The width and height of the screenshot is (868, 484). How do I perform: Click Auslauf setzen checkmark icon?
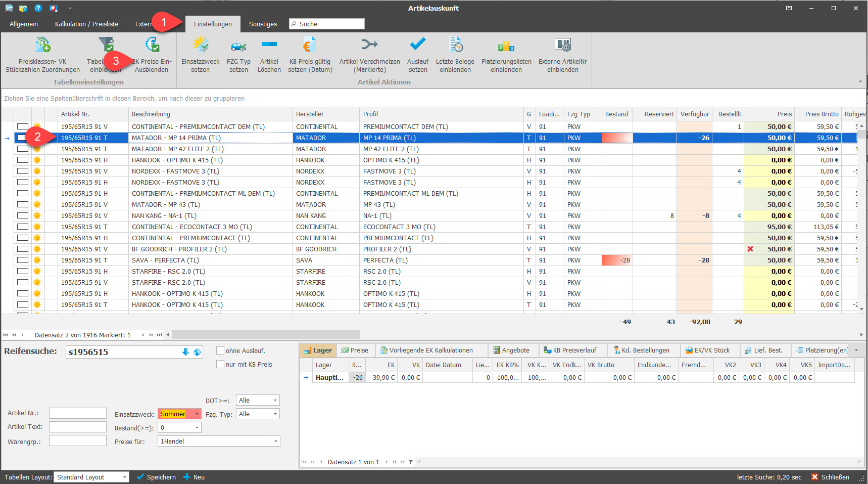click(x=418, y=45)
